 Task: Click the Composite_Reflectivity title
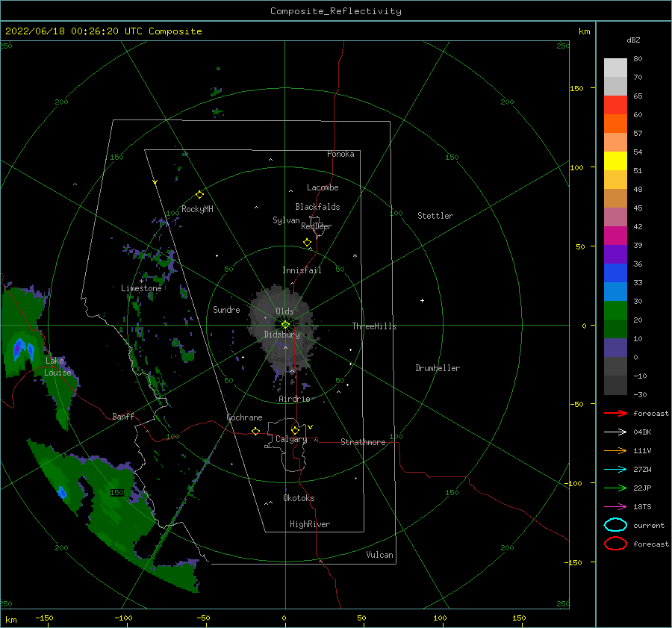(x=336, y=11)
